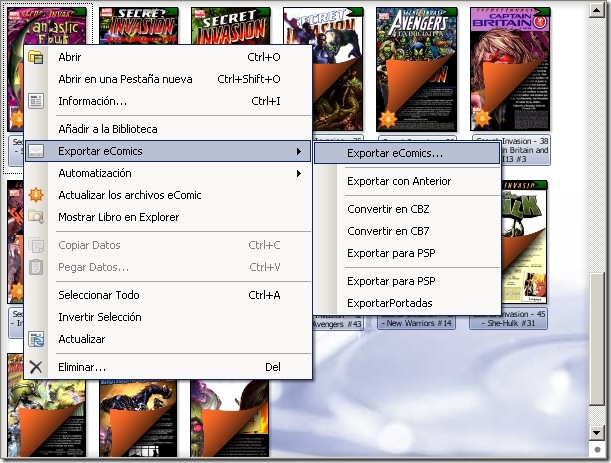Screen dimensions: 611x463
Task: Select the third Secret Invasion cover in top row
Action: 231,26
